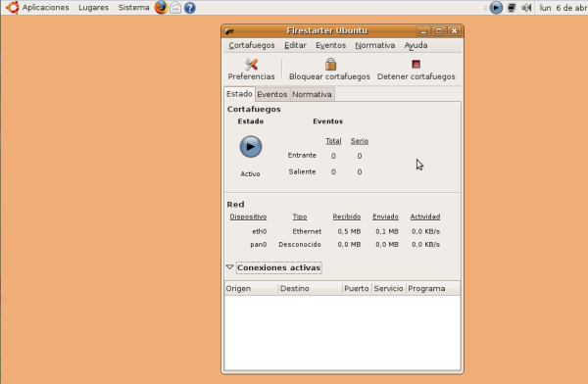The height and width of the screenshot is (384, 588).
Task: Click the Bloquear cortafuegos padlock icon
Action: point(330,64)
